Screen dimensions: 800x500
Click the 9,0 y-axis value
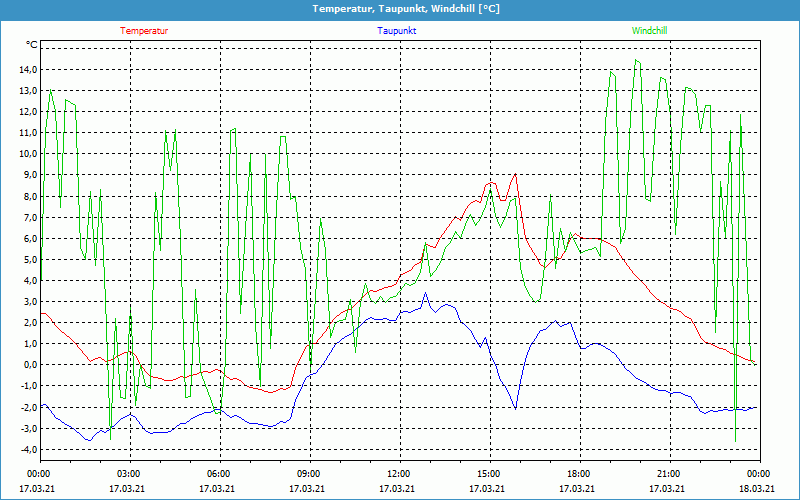pos(31,175)
